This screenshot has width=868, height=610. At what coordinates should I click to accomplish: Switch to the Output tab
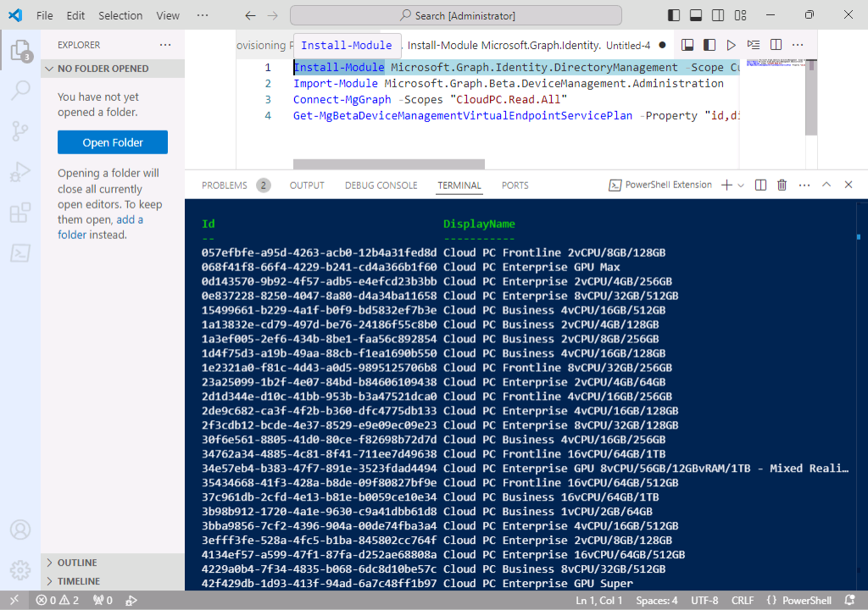[307, 186]
